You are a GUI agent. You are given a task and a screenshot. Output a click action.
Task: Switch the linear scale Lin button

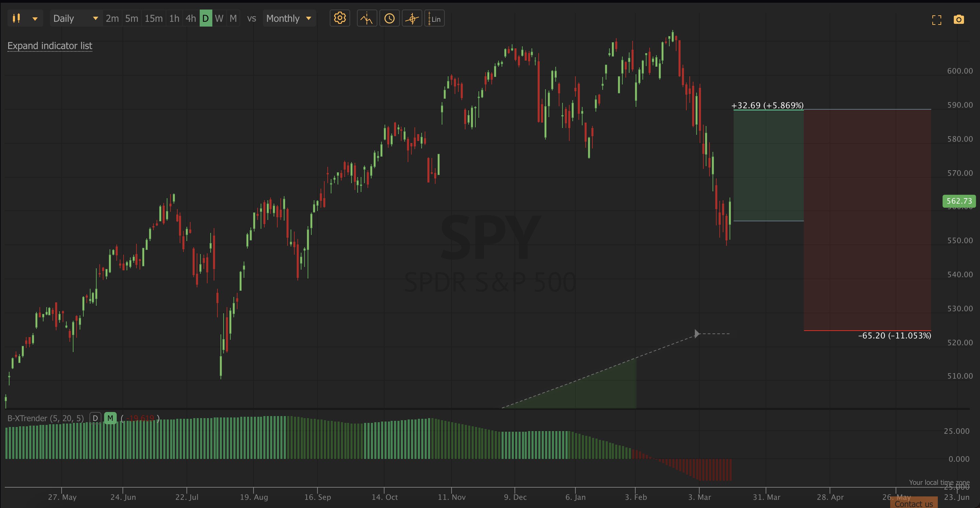(435, 19)
